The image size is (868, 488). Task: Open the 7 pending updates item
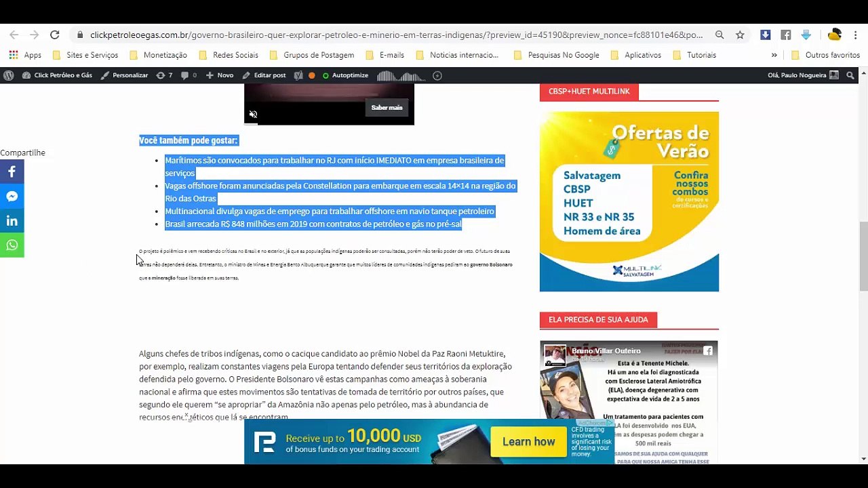(x=164, y=75)
